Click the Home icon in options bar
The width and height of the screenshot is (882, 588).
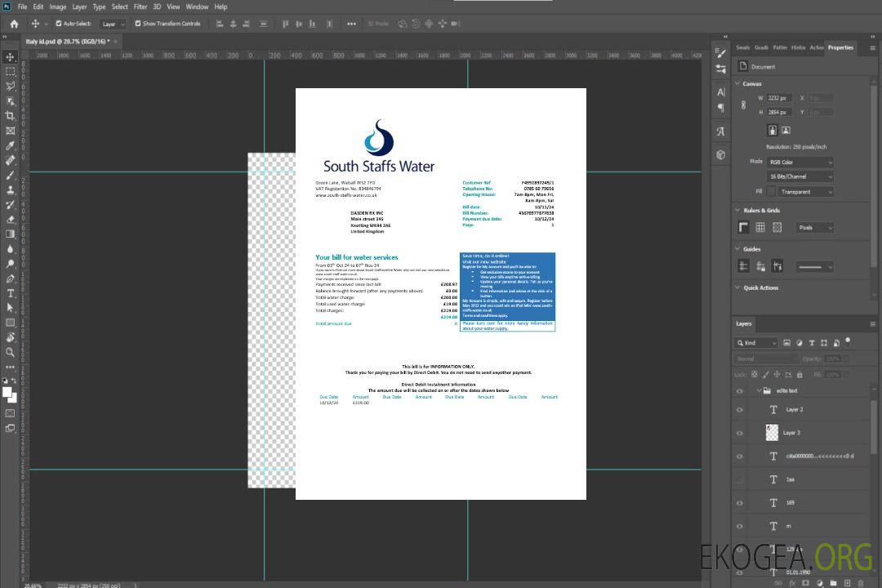(x=14, y=24)
